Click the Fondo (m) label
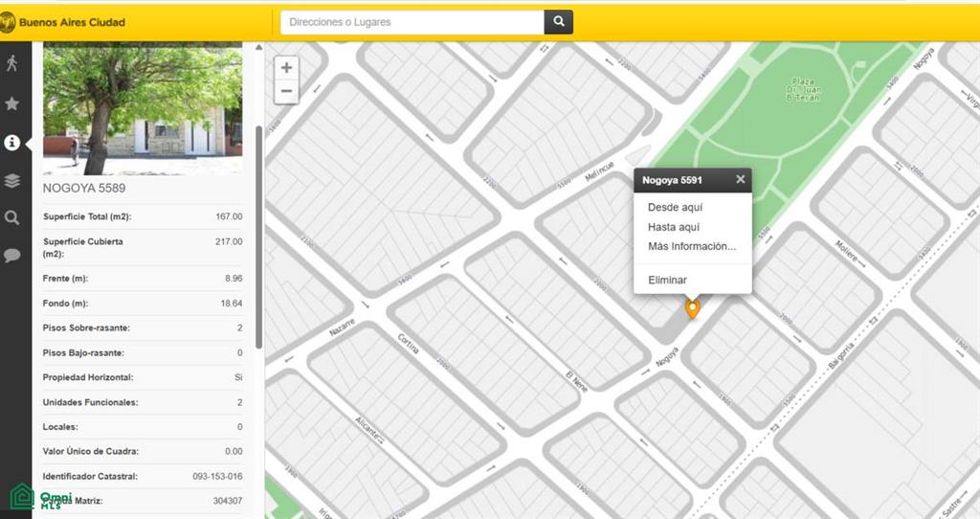The height and width of the screenshot is (519, 980). 65,304
